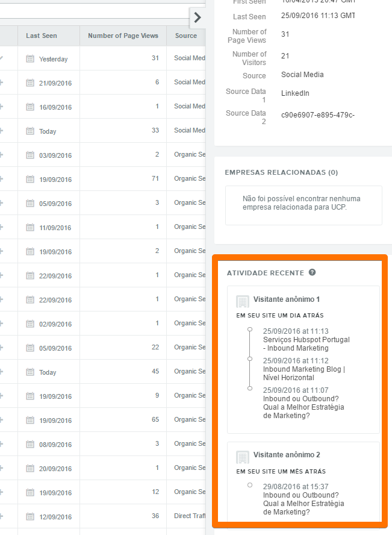The width and height of the screenshot is (392, 535).
Task: Click the calendar icon beside 03/09/2016
Action: pyautogui.click(x=30, y=155)
